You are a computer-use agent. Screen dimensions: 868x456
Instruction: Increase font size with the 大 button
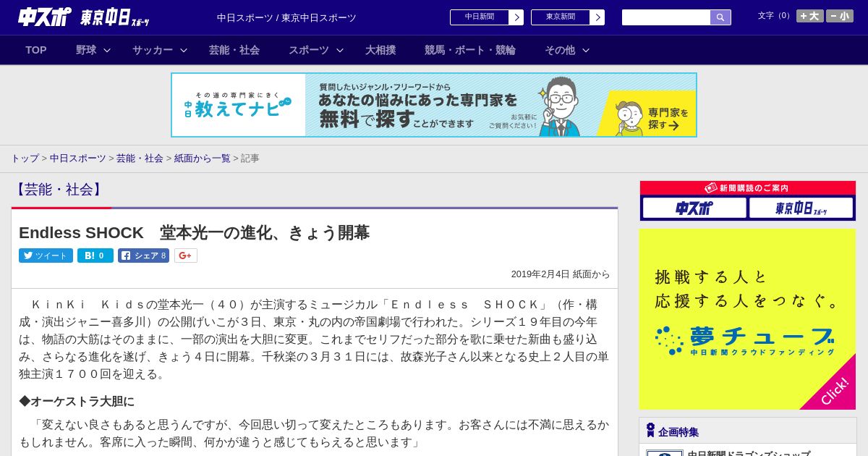click(x=810, y=16)
